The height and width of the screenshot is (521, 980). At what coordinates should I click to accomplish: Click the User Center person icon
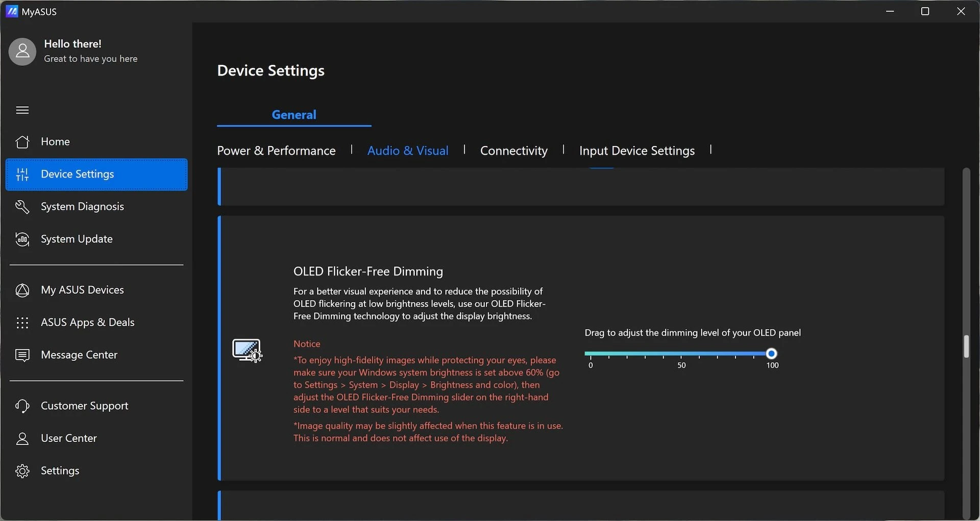[x=22, y=438]
